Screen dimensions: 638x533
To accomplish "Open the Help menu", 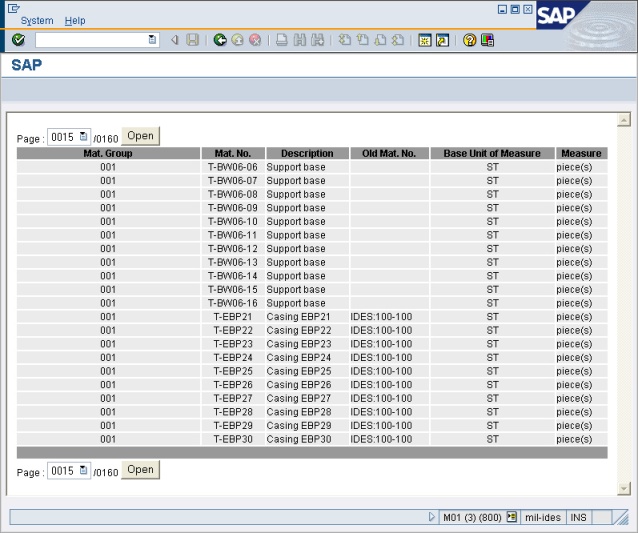I will pyautogui.click(x=75, y=20).
